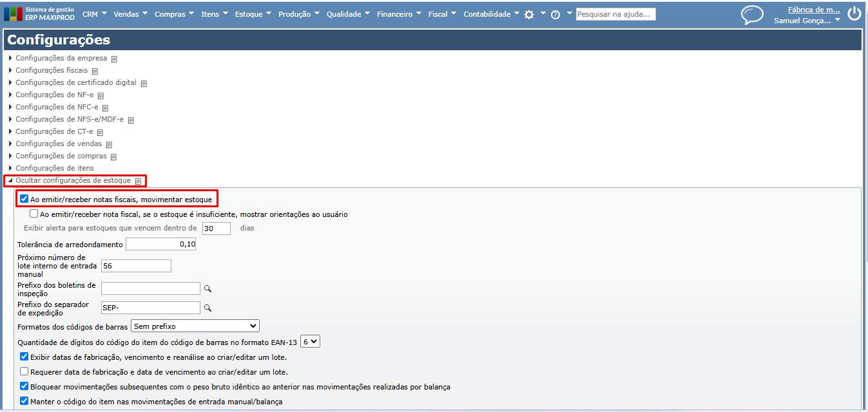Viewport: 868px width, 412px height.
Task: Open document icon next to Configurações de NFC-e
Action: click(105, 108)
